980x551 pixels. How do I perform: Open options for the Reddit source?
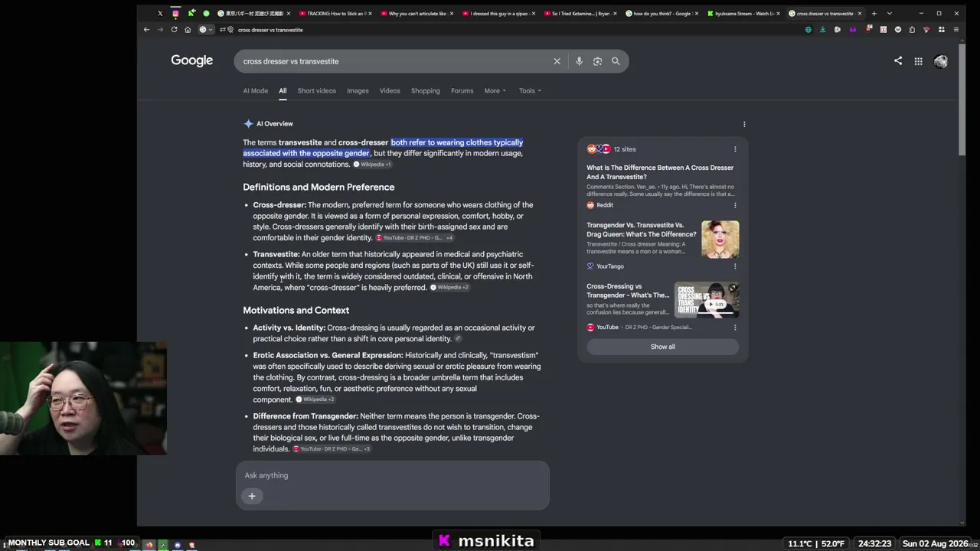coord(735,205)
